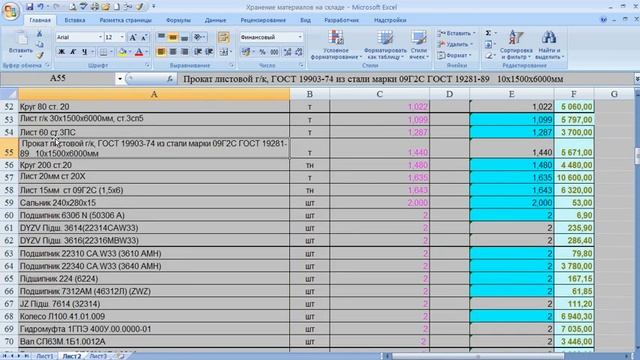
Task: Switch to the Разметка страницы ribbon tab
Action: click(x=125, y=20)
